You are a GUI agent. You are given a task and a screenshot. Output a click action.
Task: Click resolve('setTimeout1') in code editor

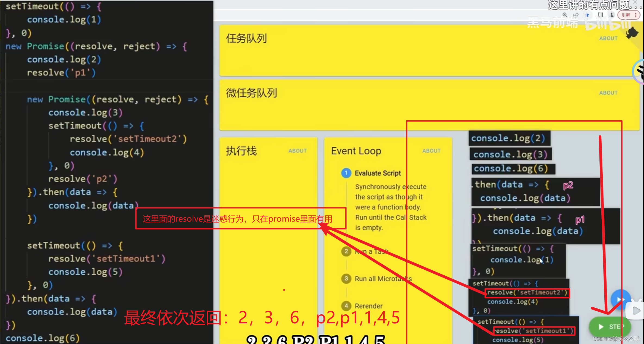[x=107, y=258]
